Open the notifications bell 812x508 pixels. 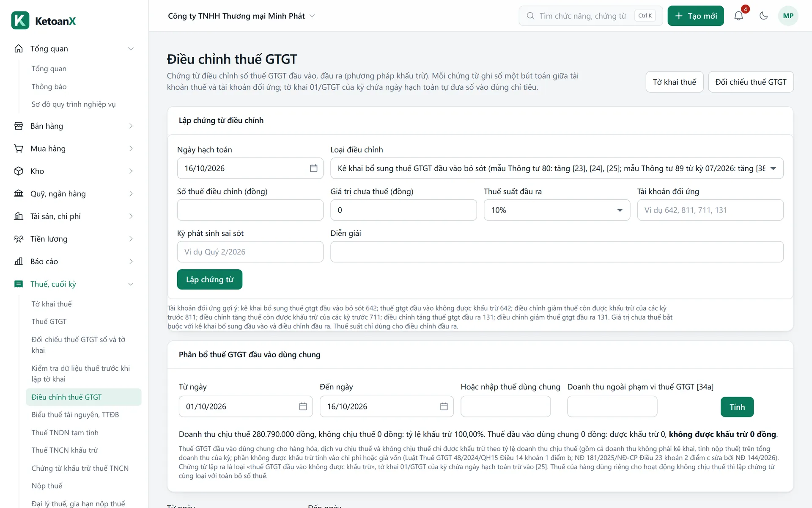(x=738, y=16)
